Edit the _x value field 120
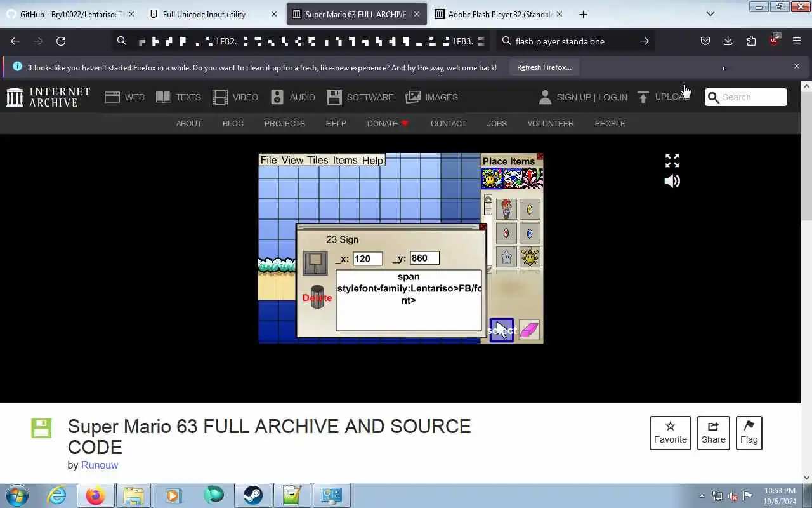The image size is (812, 508). [x=367, y=258]
